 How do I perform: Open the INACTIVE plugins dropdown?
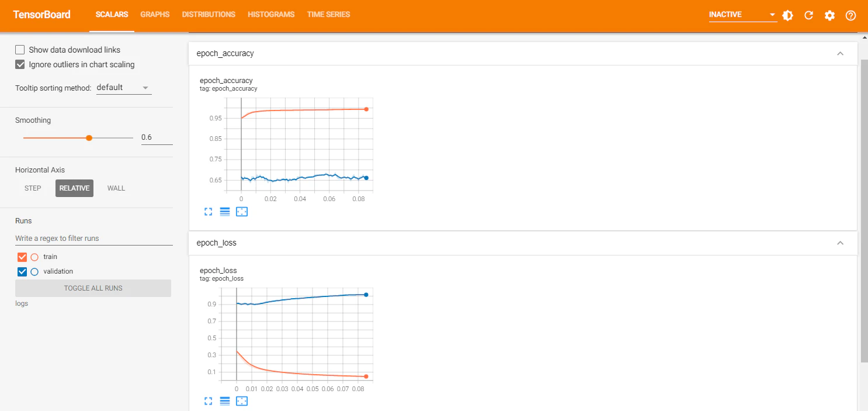point(742,15)
